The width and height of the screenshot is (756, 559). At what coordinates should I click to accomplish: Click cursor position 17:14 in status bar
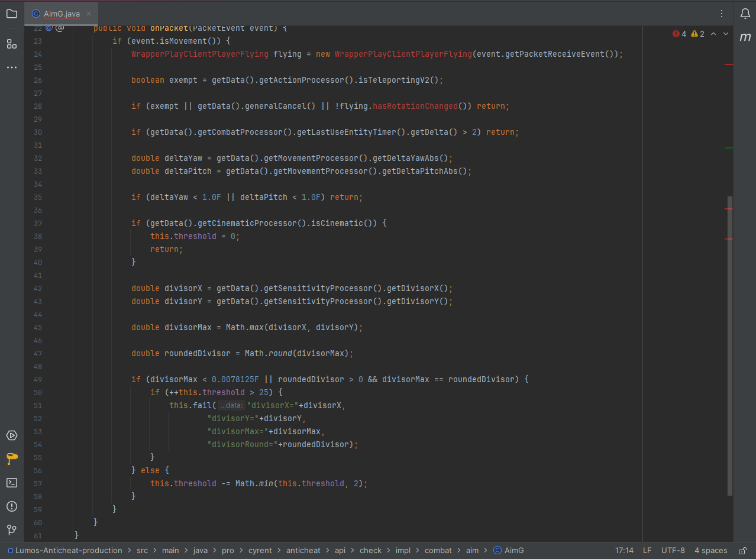pyautogui.click(x=624, y=550)
